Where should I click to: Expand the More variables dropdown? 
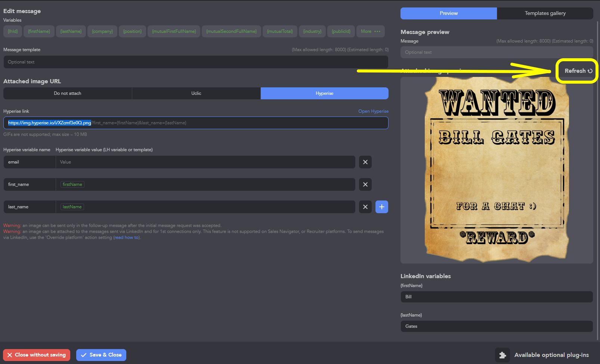pos(371,31)
